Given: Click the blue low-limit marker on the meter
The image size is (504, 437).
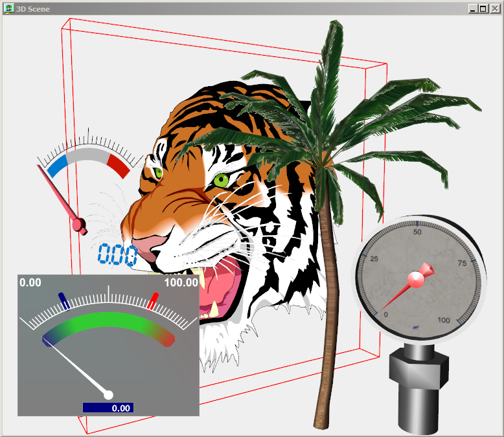Looking at the screenshot, I should (x=63, y=298).
